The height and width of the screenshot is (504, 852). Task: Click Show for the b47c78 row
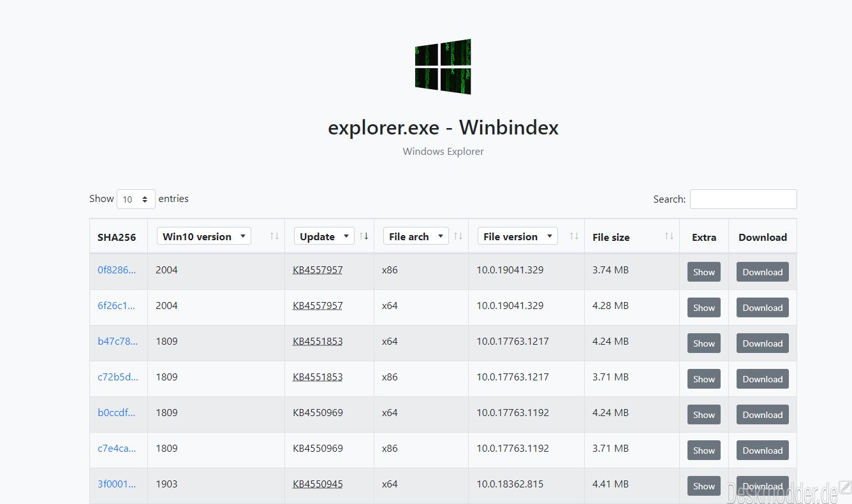click(x=704, y=343)
